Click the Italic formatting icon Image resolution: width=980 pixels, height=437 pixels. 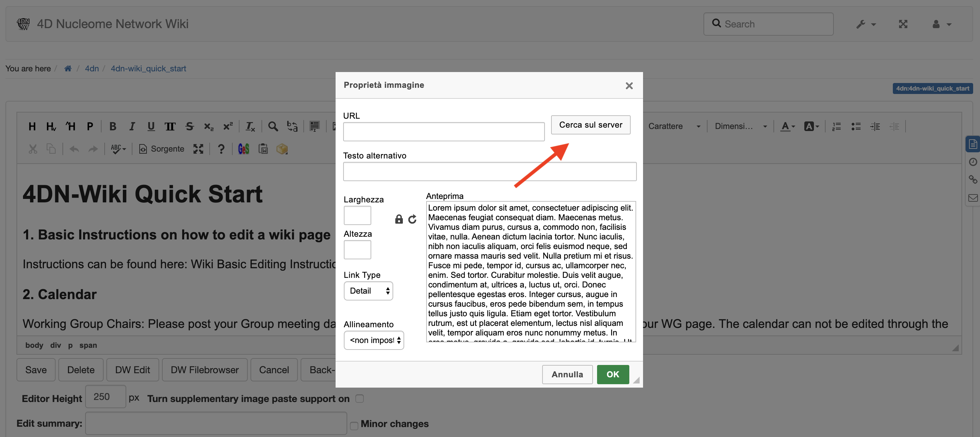pyautogui.click(x=132, y=126)
